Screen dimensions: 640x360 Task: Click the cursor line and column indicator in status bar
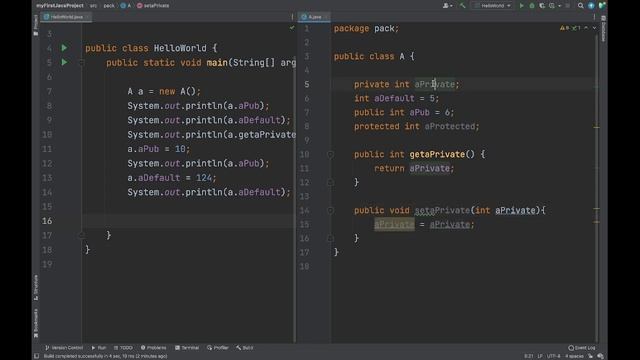click(529, 356)
